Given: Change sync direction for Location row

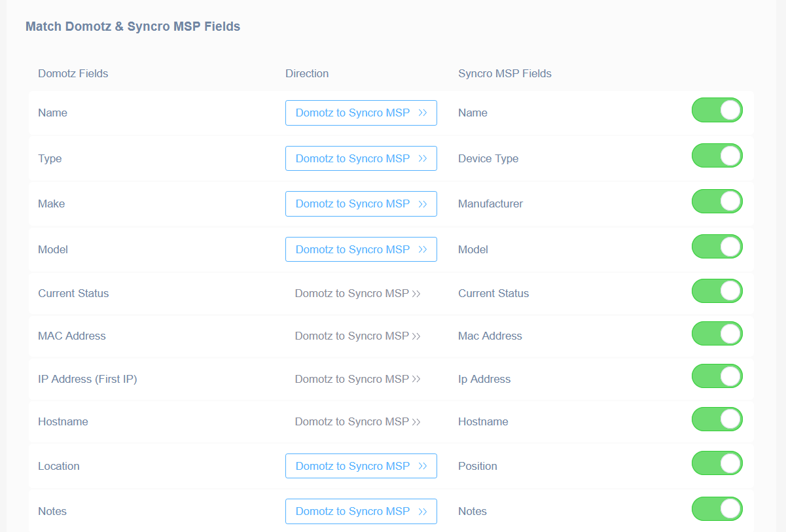Looking at the screenshot, I should pyautogui.click(x=361, y=466).
